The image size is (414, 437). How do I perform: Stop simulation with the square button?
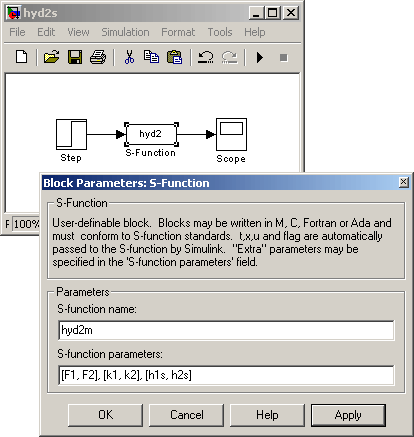(284, 58)
